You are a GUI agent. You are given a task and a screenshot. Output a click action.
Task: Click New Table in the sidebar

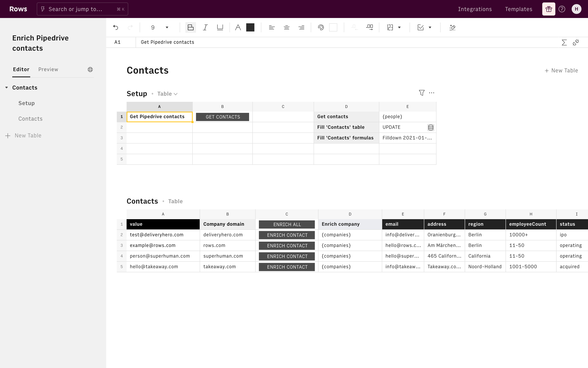[x=23, y=136]
